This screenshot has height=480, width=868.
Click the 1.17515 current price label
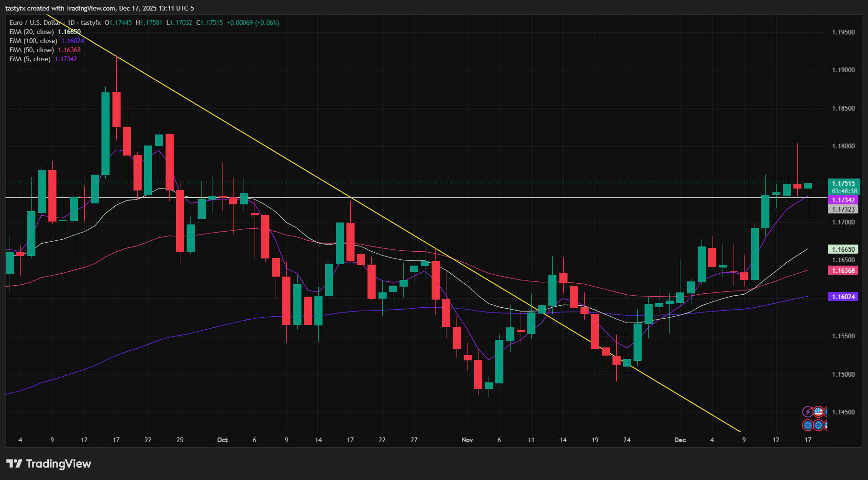844,184
